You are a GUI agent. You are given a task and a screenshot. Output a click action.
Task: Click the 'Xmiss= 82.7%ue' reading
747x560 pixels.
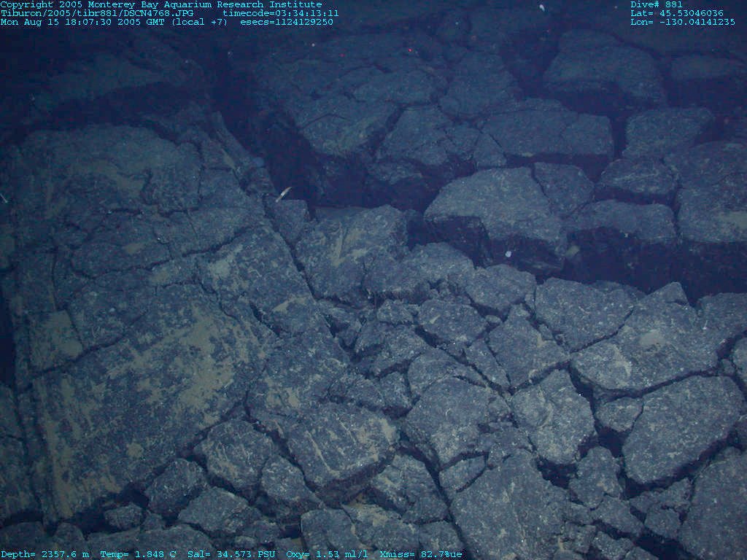click(x=421, y=554)
